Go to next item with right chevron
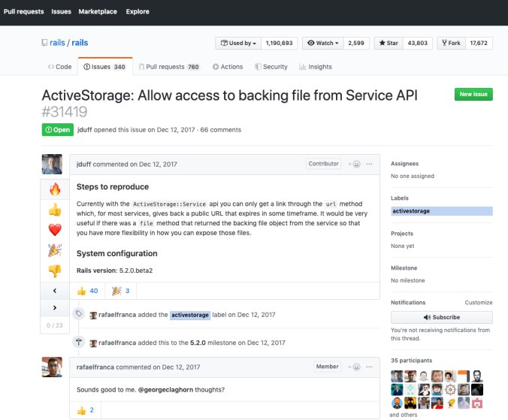This screenshot has width=508, height=420. coord(54,308)
